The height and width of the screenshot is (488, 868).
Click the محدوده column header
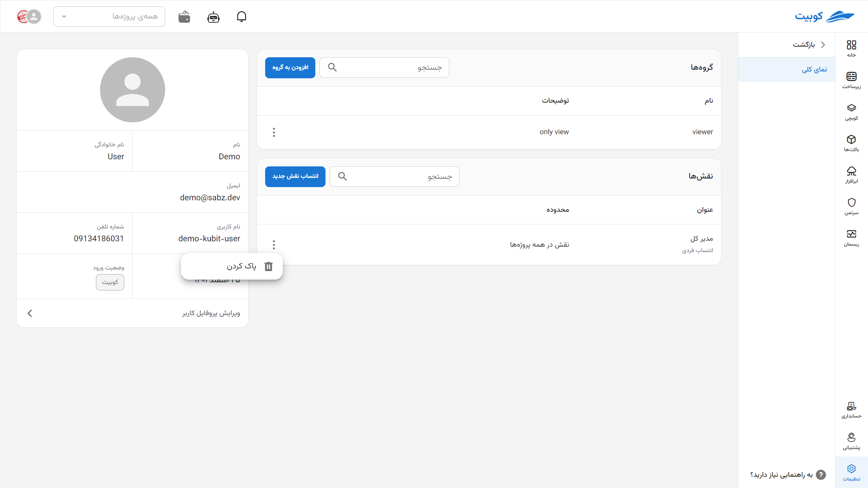pos(558,210)
